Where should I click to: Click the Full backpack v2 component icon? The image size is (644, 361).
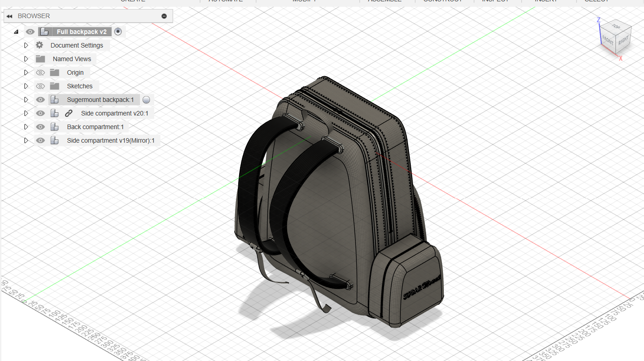(x=44, y=32)
